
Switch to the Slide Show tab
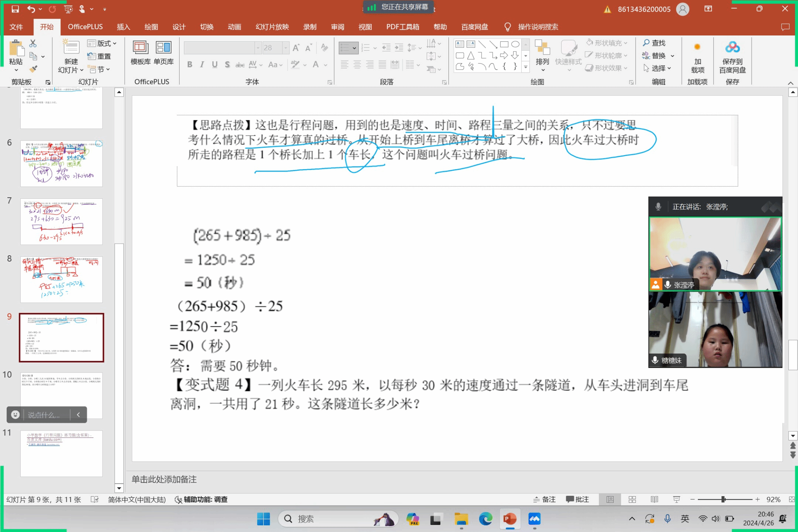point(272,27)
